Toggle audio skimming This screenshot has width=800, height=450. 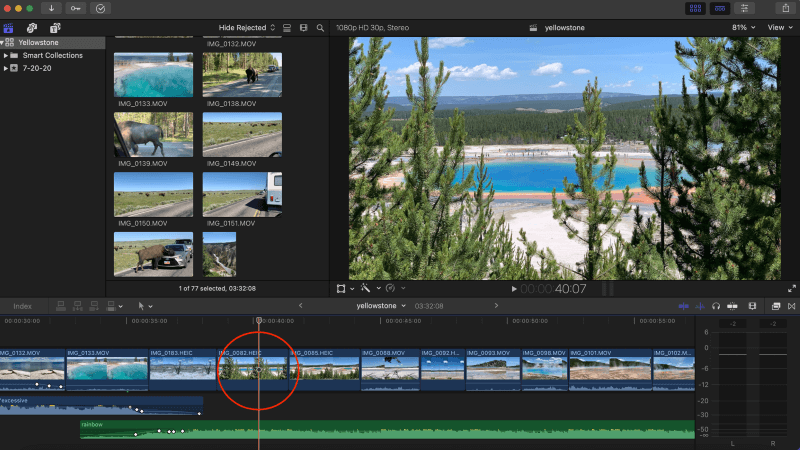pos(700,306)
